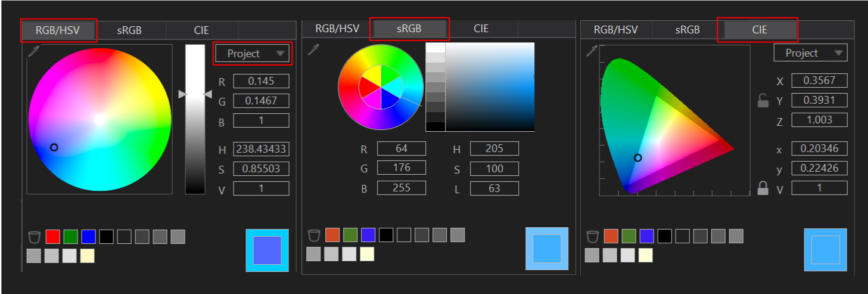Image resolution: width=868 pixels, height=294 pixels.
Task: Choose the red swatch in the RGB/HSV panel
Action: click(53, 237)
